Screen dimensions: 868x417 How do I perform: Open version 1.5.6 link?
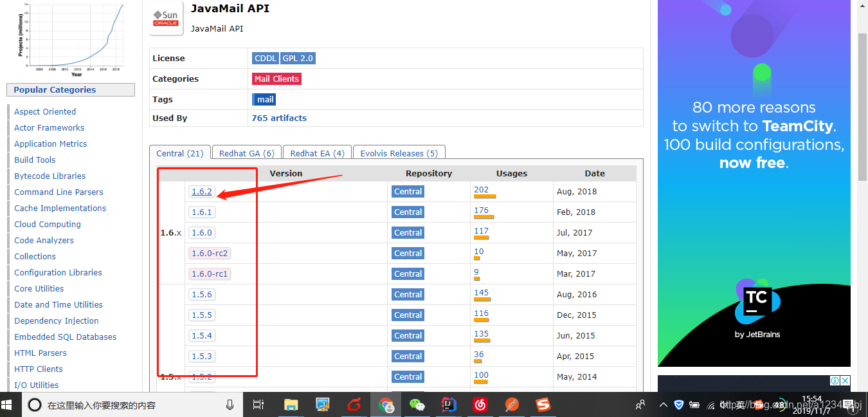[x=202, y=294]
